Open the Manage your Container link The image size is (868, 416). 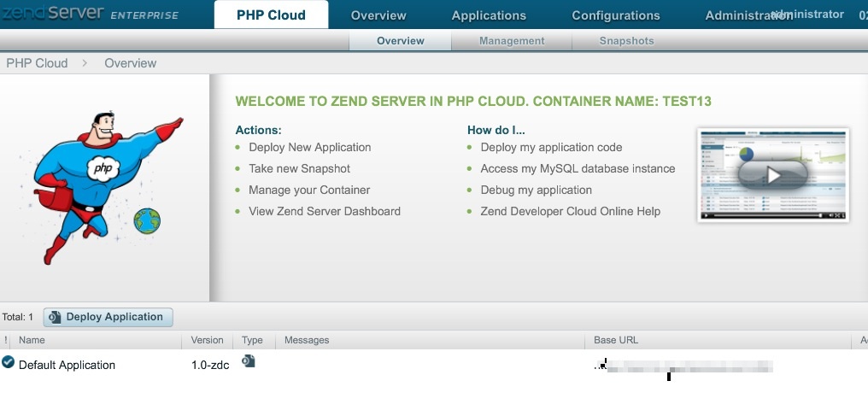point(309,190)
